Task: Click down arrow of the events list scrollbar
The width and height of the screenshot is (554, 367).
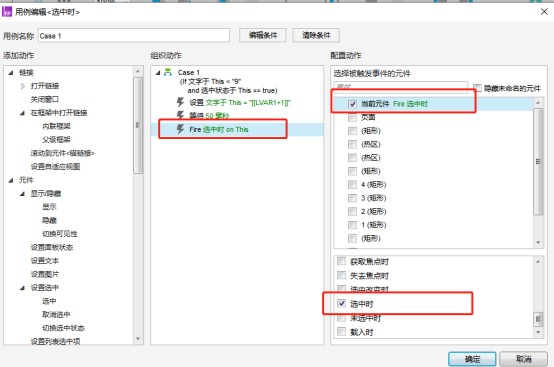Action: [x=538, y=332]
